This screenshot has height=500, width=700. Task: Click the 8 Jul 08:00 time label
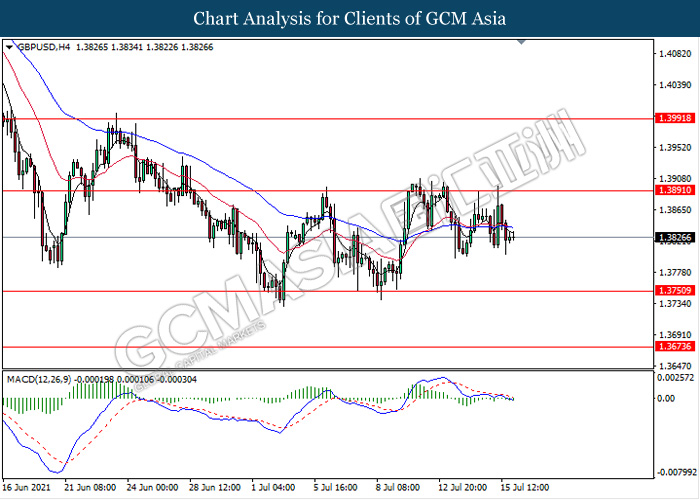pos(398,488)
